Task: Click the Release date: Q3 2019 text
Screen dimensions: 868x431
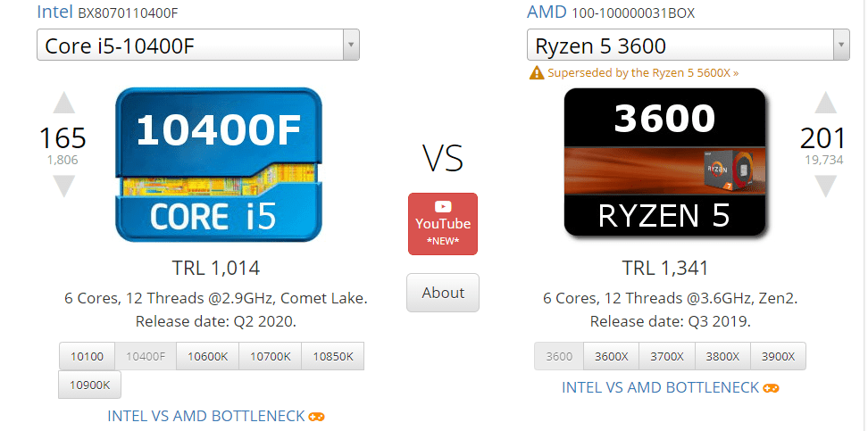Action: coord(671,321)
